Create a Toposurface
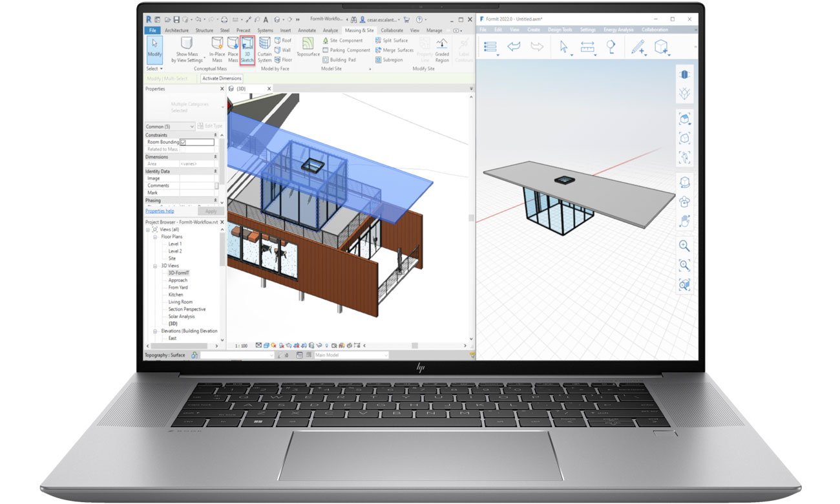 coord(309,47)
